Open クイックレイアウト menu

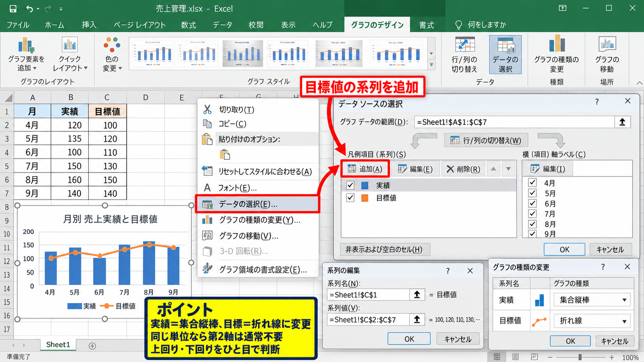[x=70, y=54]
